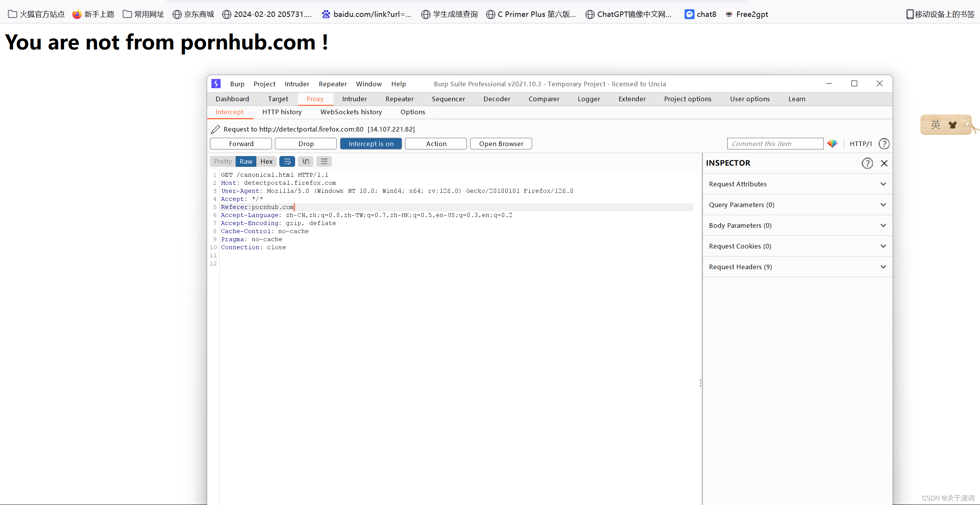980x505 pixels.
Task: Click the colorful highlight picker icon
Action: [832, 144]
